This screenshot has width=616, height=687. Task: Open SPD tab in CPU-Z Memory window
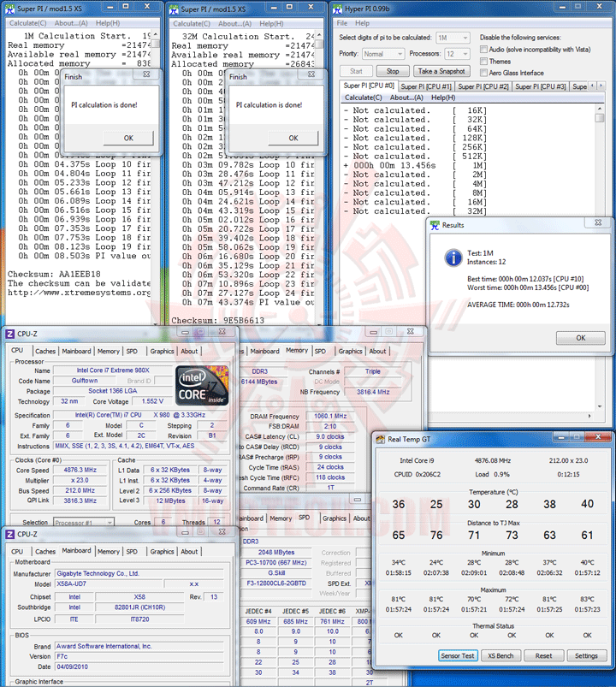tap(320, 352)
